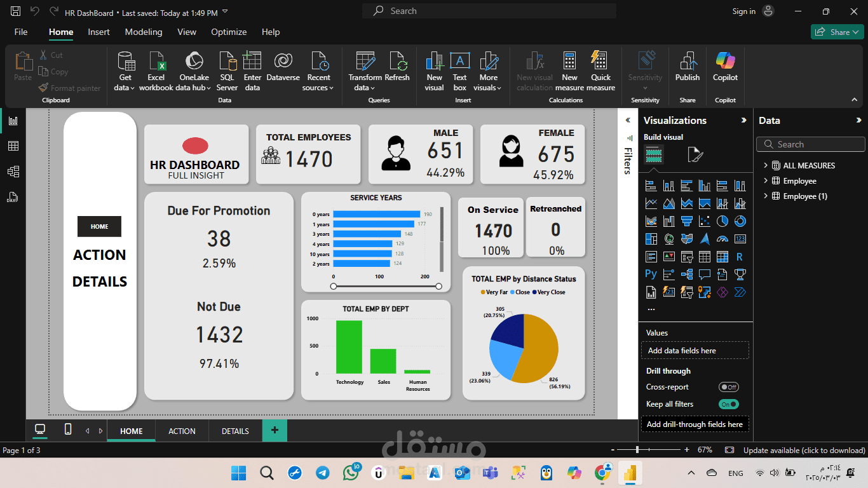The width and height of the screenshot is (868, 488).
Task: Click Update available notification
Action: coord(804,451)
